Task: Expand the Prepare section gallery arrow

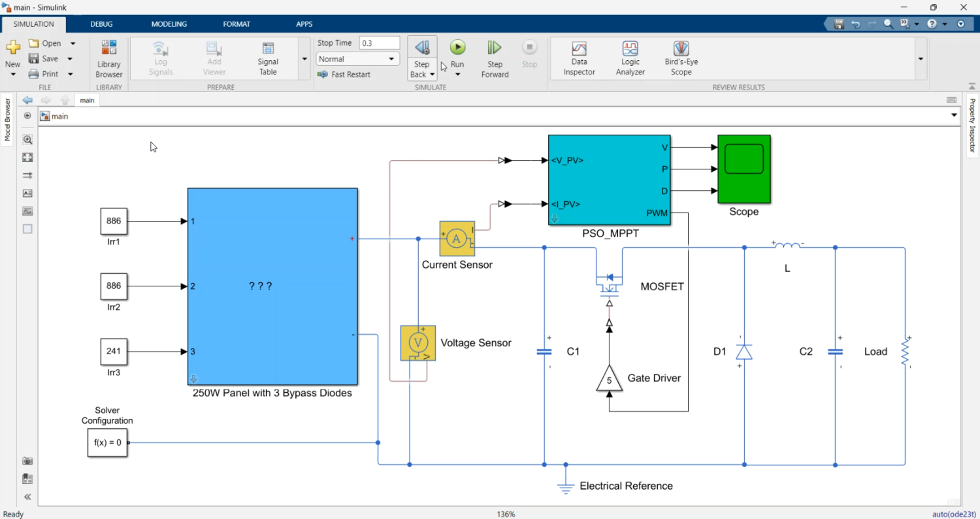Action: (304, 59)
